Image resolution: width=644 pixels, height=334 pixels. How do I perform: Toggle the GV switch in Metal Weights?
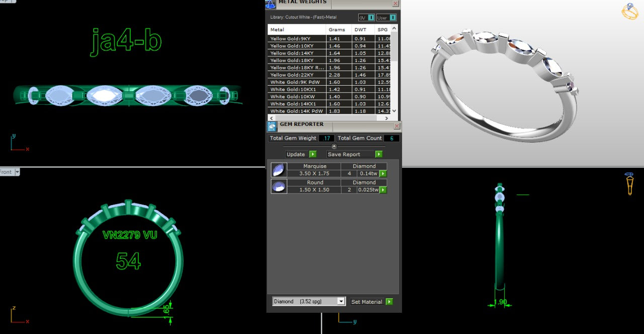coord(366,18)
